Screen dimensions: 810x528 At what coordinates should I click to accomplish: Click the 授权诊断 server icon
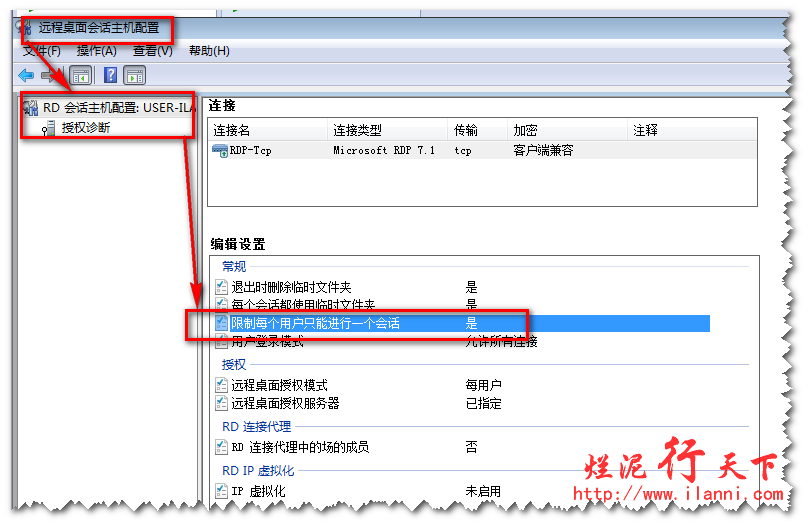point(49,128)
